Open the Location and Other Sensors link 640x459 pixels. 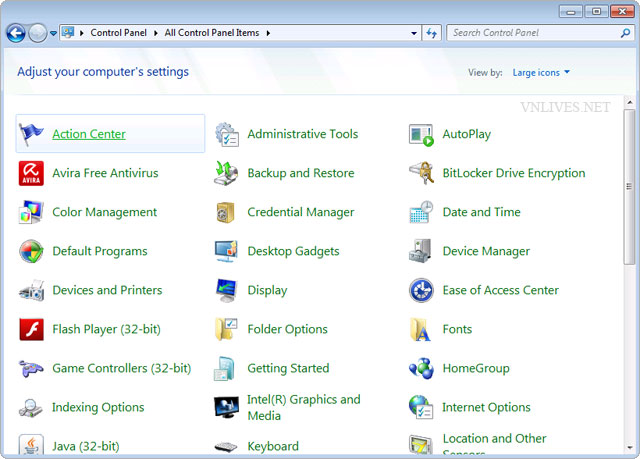494,444
